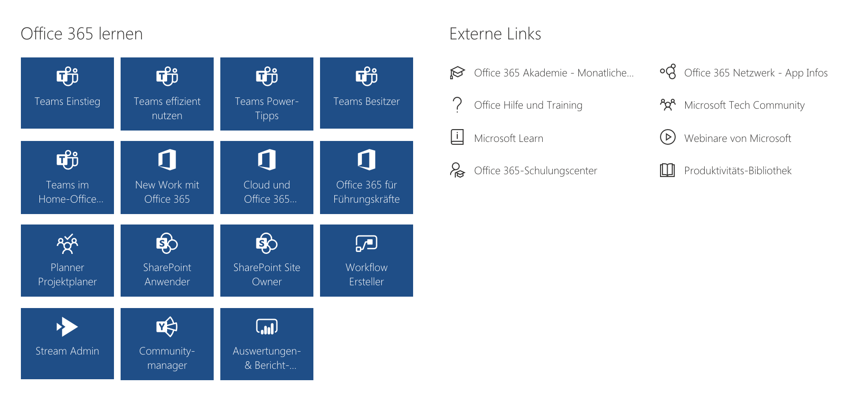
Task: Click the Teams icon on Teams Einstieg tile
Action: (x=67, y=76)
